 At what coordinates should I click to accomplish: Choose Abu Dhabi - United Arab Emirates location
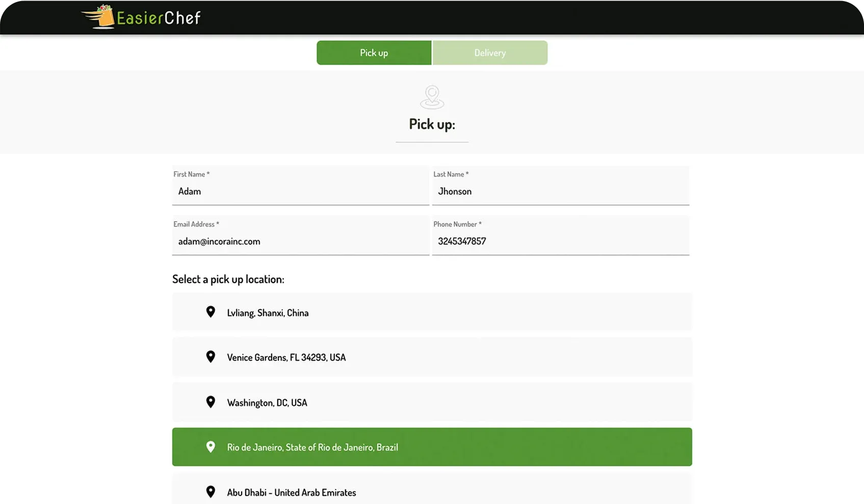point(432,491)
